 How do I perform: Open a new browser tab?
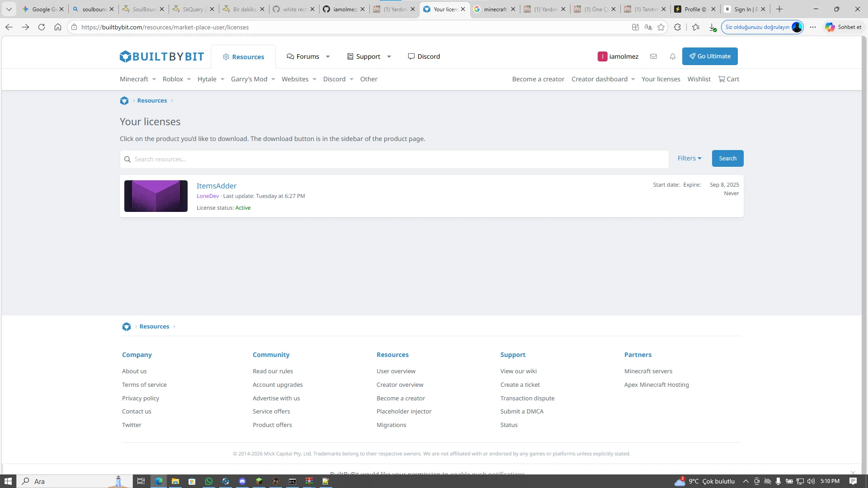779,9
